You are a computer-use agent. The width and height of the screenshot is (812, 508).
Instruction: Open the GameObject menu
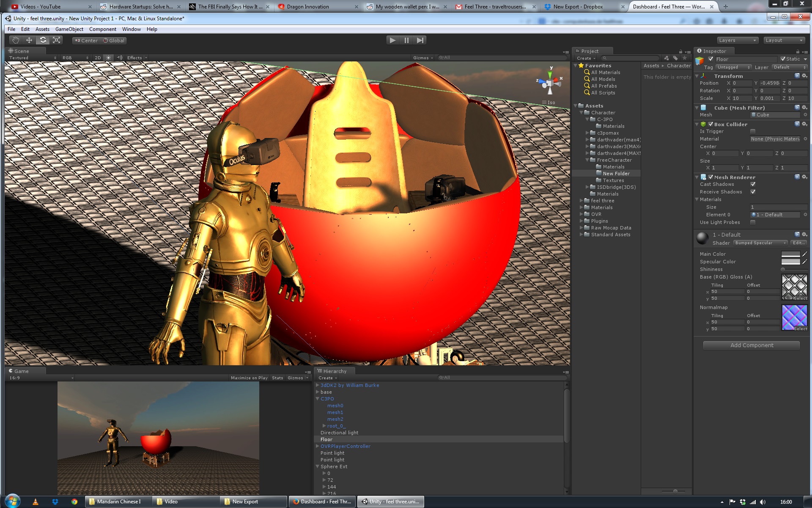tap(69, 29)
